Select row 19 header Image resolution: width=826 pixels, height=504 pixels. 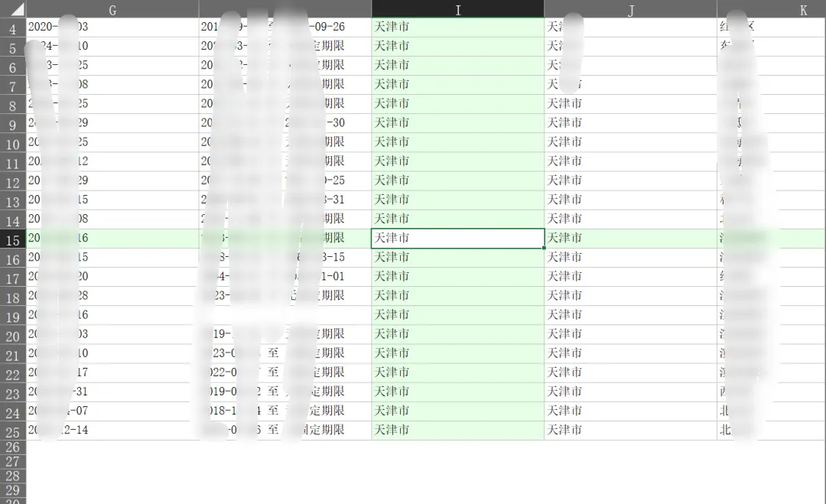[13, 315]
